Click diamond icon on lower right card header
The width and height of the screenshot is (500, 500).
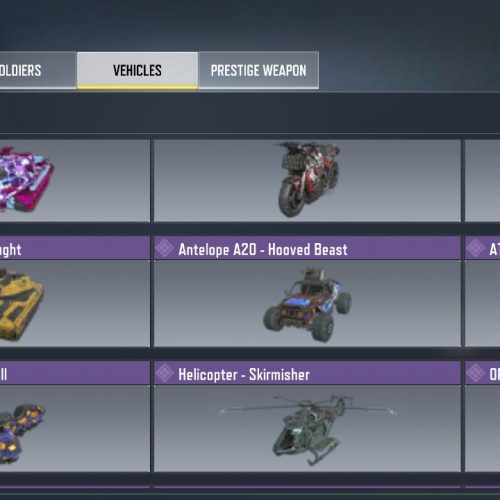475,373
